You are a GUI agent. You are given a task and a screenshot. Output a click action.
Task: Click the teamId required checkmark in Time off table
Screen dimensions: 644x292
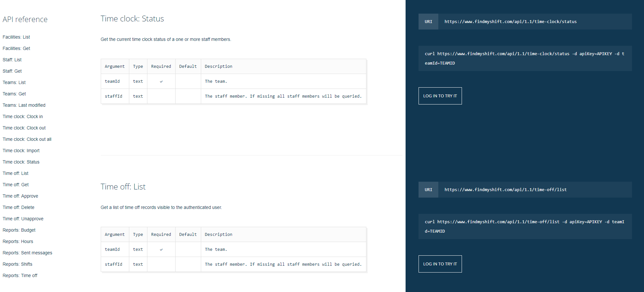(x=161, y=249)
